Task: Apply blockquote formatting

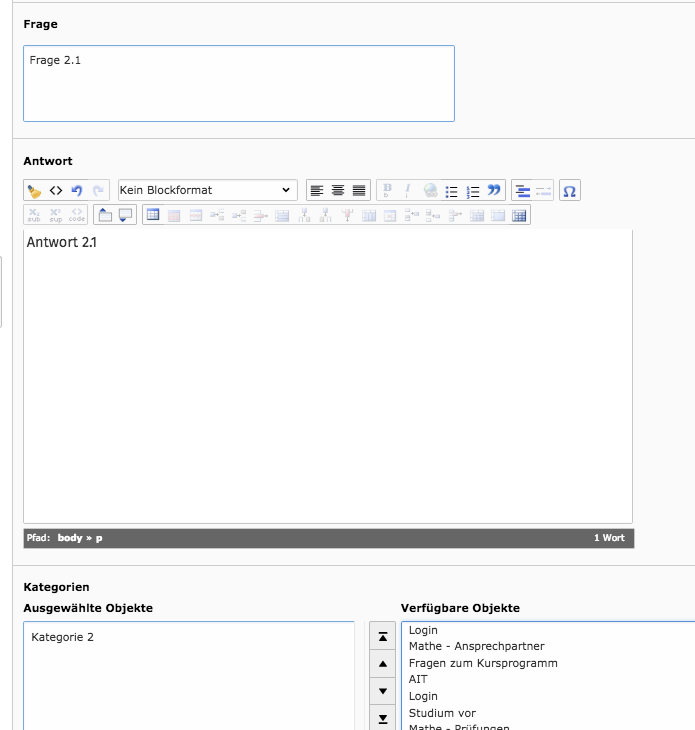Action: point(494,190)
